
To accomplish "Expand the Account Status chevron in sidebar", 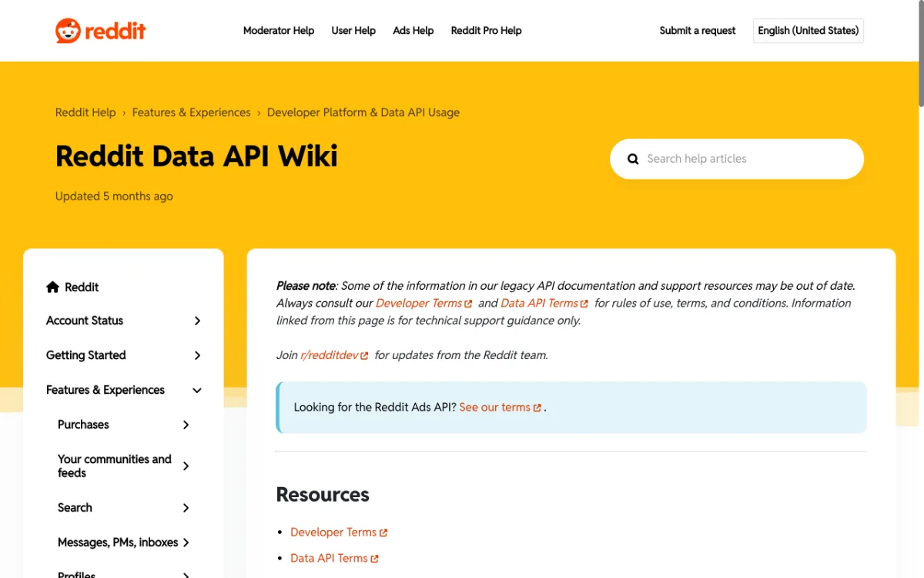I will click(x=197, y=321).
